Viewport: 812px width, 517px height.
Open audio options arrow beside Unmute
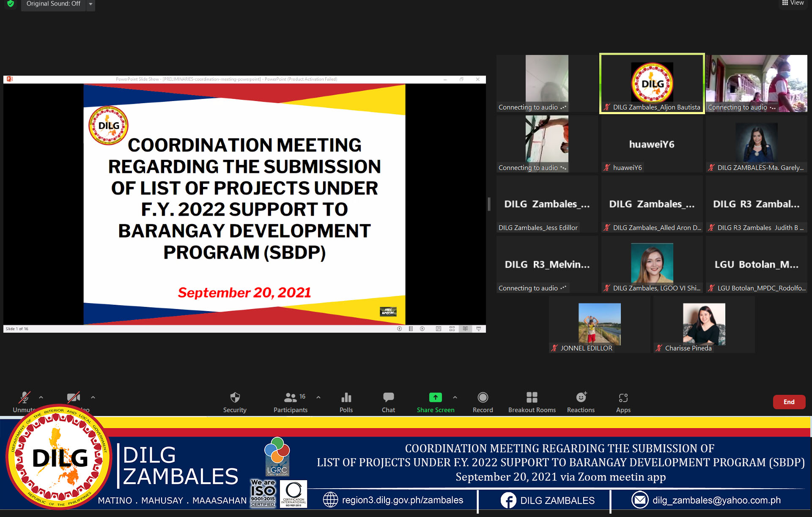coord(41,397)
